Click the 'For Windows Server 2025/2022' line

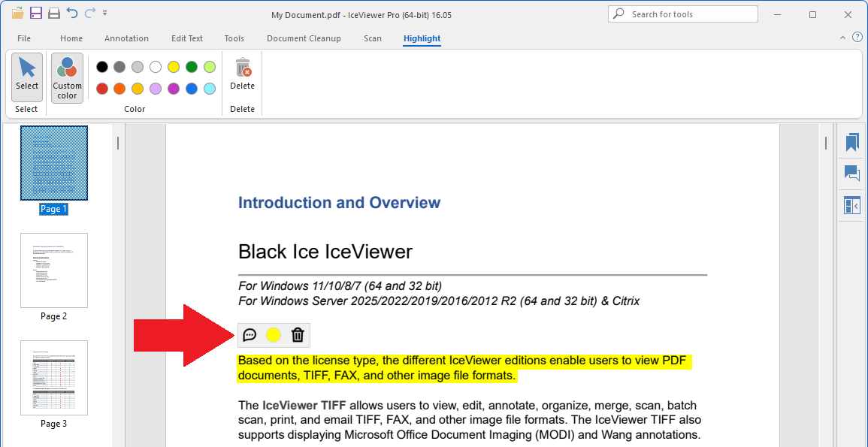pyautogui.click(x=439, y=301)
